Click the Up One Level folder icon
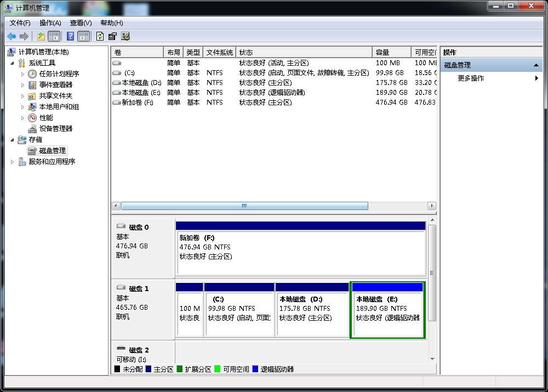The width and height of the screenshot is (548, 392). click(x=41, y=36)
